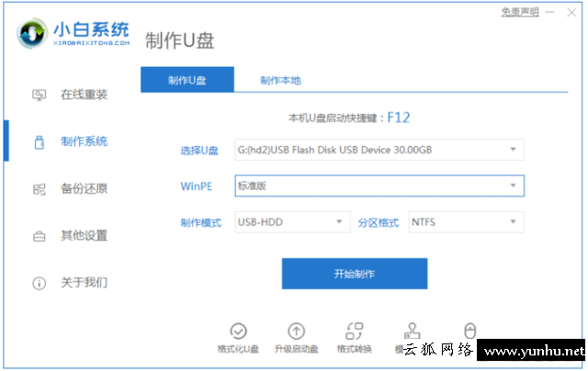Close the 小白系统 window
Screen dimensions: 588x371
pyautogui.click(x=571, y=12)
